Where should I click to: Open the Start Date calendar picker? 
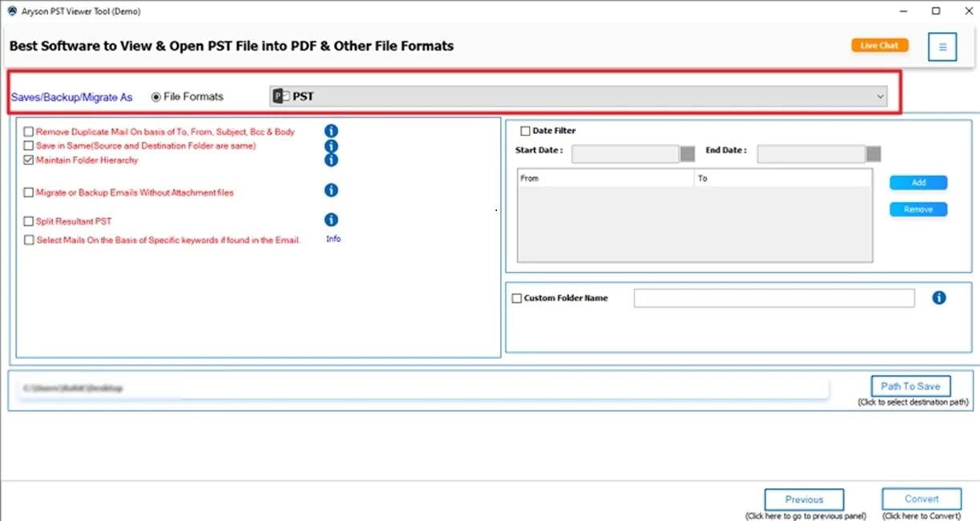[688, 154]
